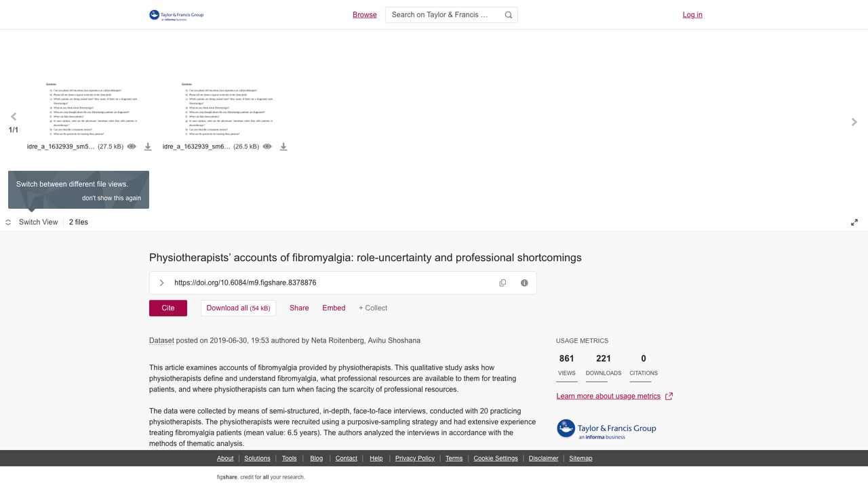Download the idre_a_1632939_sm6 file
Screen dimensions: 868x488
[283, 146]
